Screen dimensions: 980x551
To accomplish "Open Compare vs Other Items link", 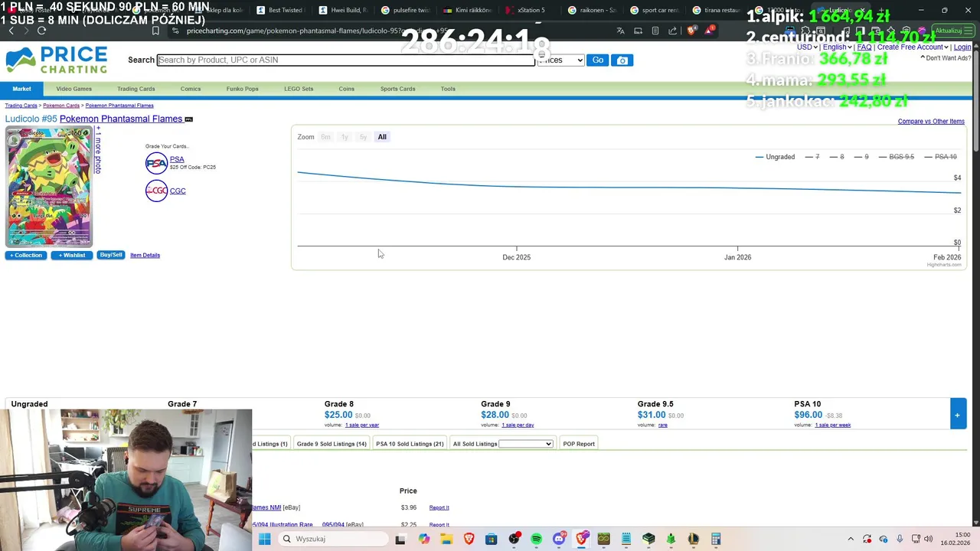I will [x=931, y=121].
